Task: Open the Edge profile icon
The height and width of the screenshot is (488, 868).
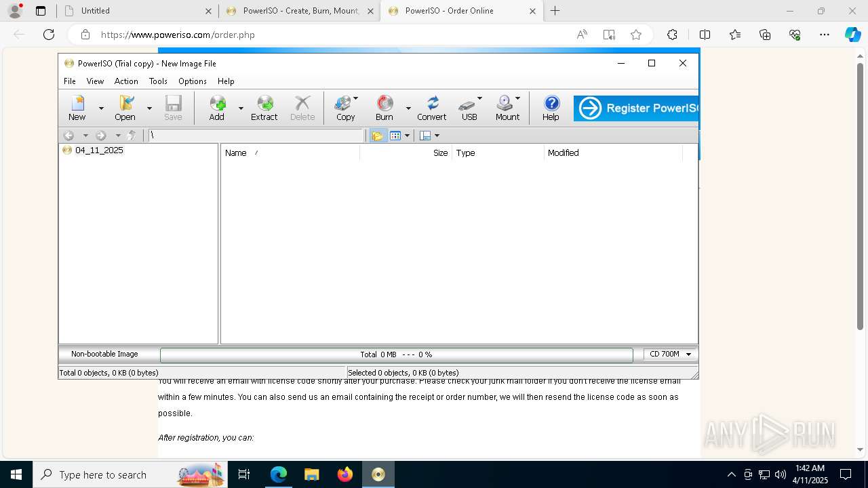Action: (15, 11)
